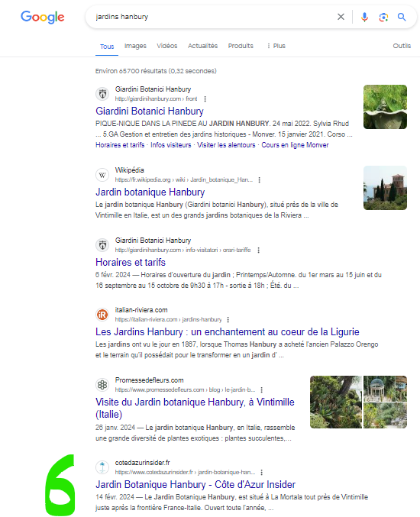Image resolution: width=420 pixels, height=517 pixels.
Task: Click the Wikipédia favicon
Action: point(102,175)
